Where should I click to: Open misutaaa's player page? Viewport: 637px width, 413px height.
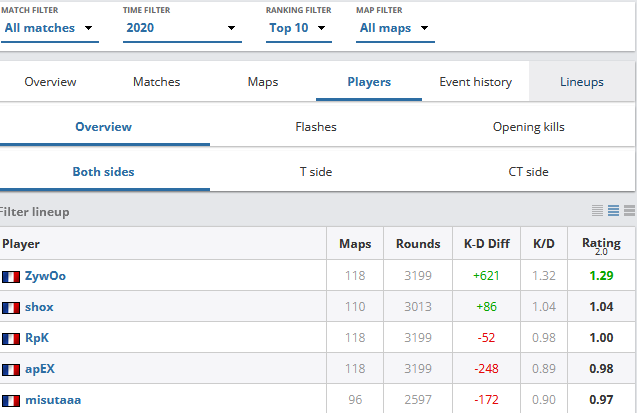tap(53, 400)
